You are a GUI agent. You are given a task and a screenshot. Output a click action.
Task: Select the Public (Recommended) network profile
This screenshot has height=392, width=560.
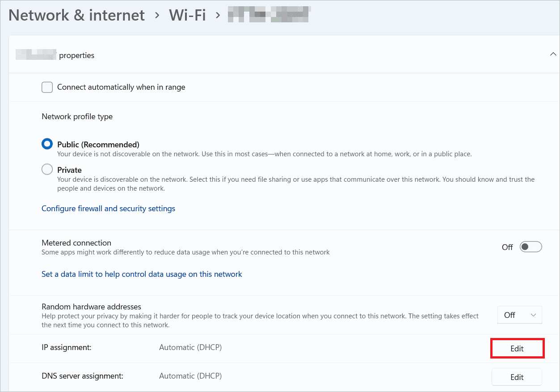[x=47, y=145]
